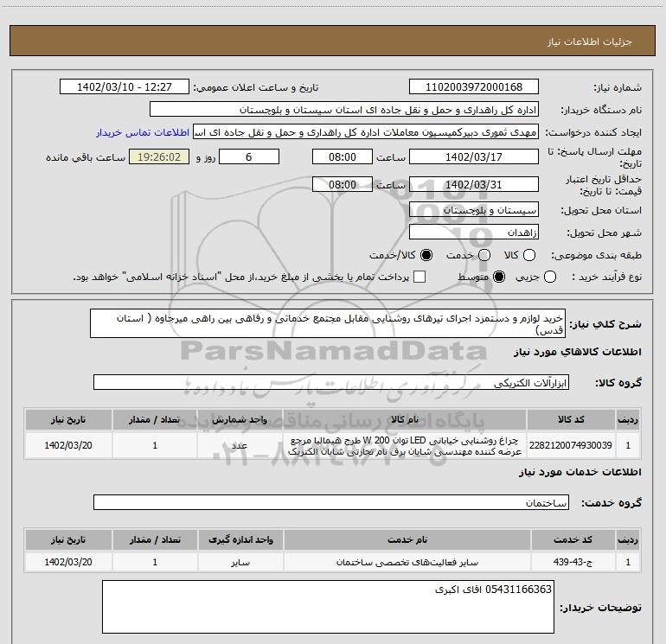Viewport: 666px width, 644px height.
Task: Click the اطلاعات خدمات مورد نیاز section heading
Action: tap(580, 472)
